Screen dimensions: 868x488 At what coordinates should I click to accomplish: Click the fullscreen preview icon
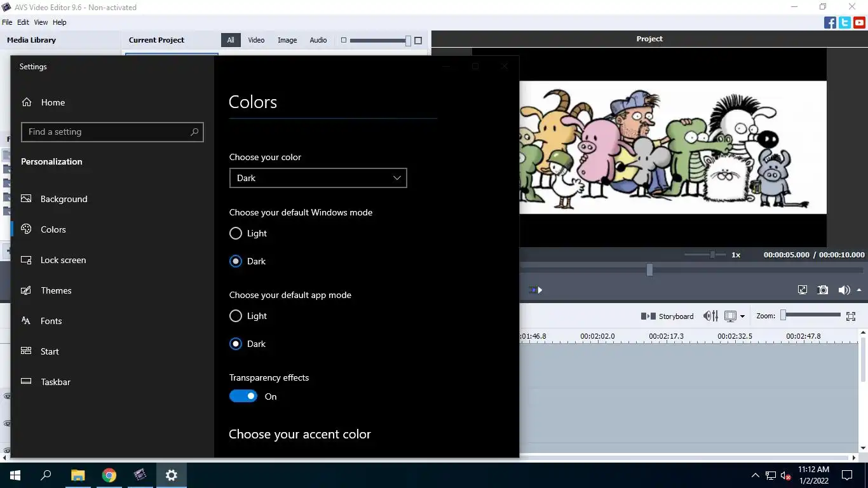point(803,290)
